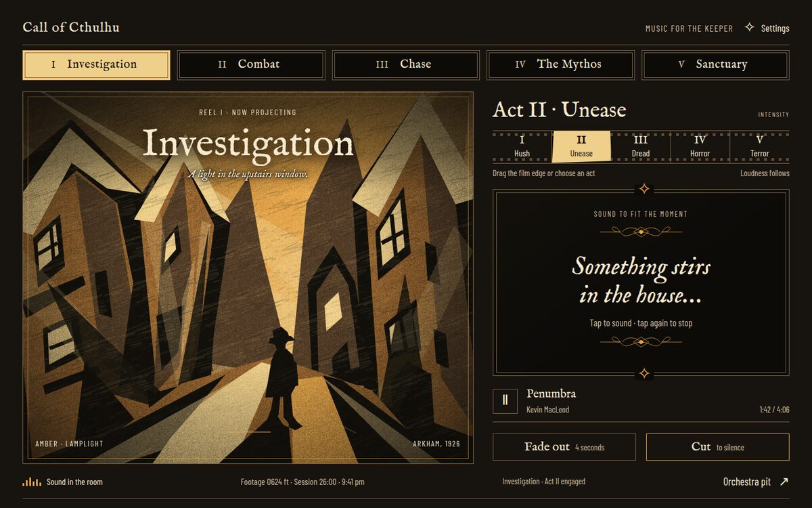Screen dimensions: 812x508
Task: Click the Footage 0624 ft session status
Action: (302, 482)
